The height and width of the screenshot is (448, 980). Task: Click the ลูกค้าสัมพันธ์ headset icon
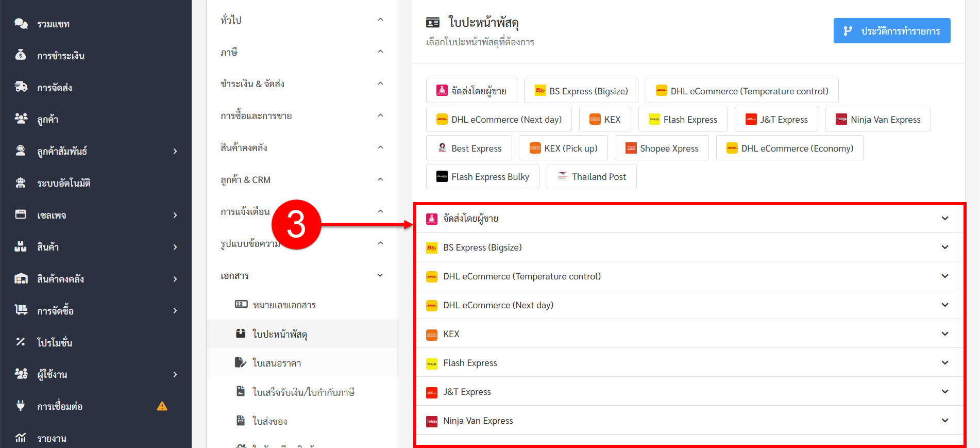pyautogui.click(x=21, y=151)
